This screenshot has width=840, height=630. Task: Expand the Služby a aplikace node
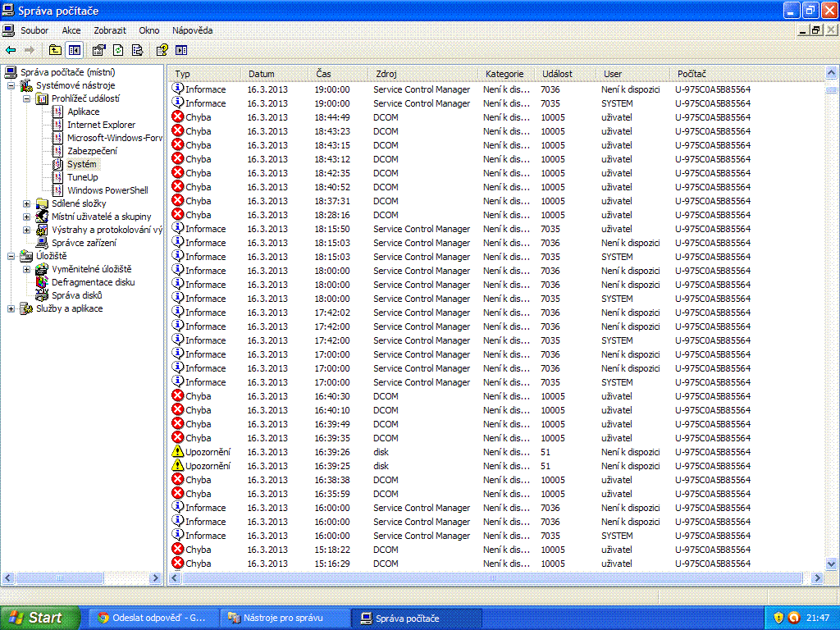(x=11, y=308)
